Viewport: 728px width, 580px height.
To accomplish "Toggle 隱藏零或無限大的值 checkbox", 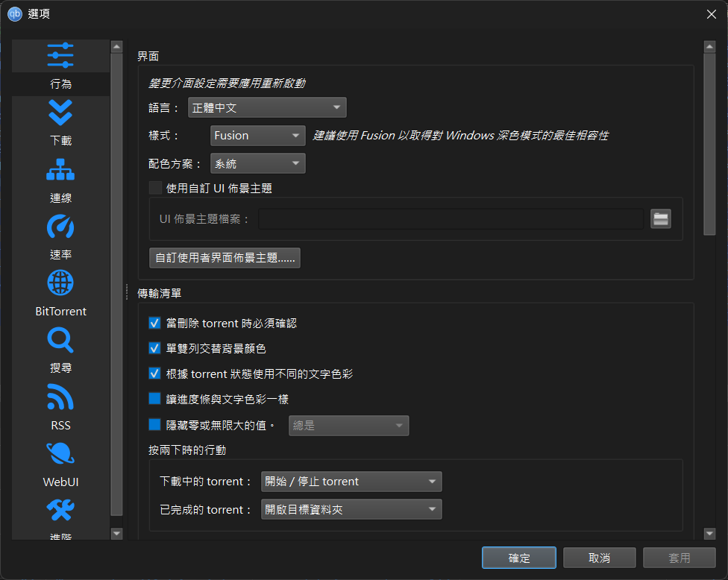I will [x=154, y=424].
